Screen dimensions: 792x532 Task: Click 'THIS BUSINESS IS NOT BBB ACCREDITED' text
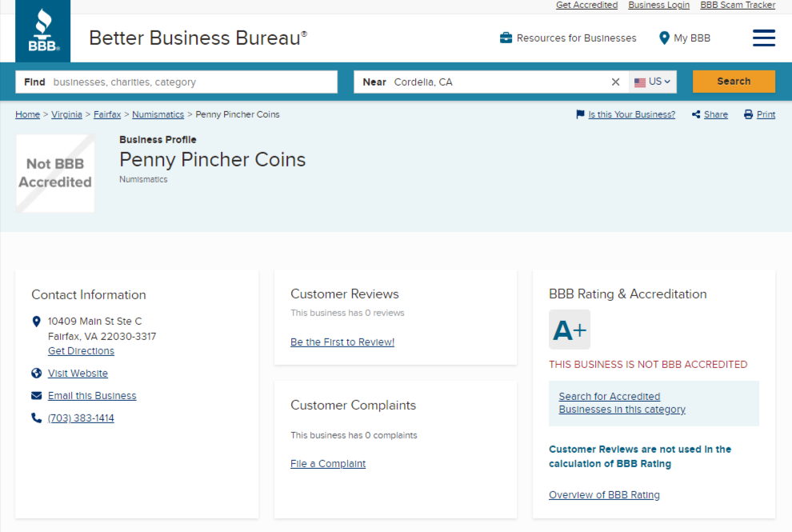pyautogui.click(x=648, y=365)
